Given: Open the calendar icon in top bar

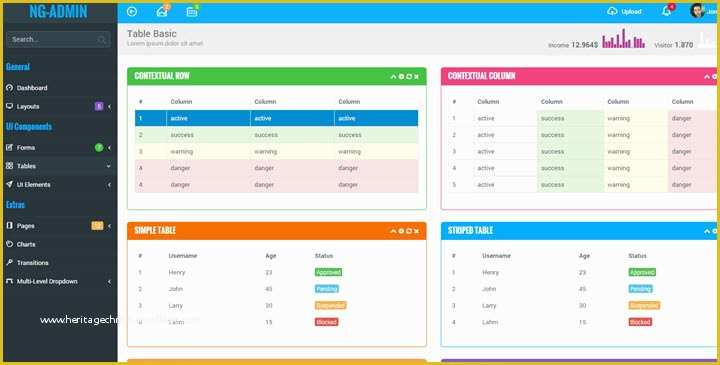Looking at the screenshot, I should coord(192,12).
